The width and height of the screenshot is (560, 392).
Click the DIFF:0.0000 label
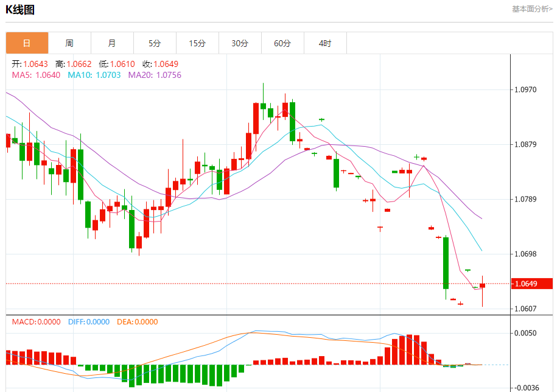[89, 321]
